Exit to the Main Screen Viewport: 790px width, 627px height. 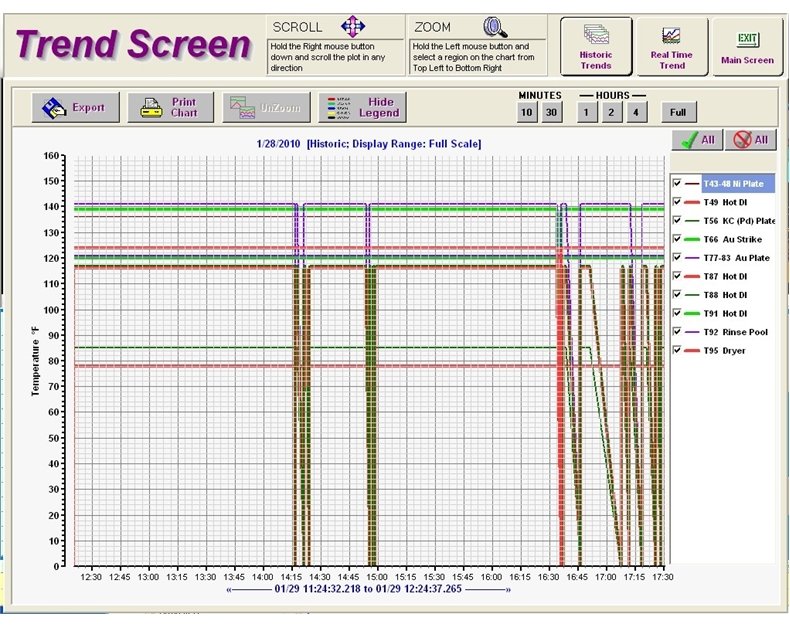(x=747, y=47)
